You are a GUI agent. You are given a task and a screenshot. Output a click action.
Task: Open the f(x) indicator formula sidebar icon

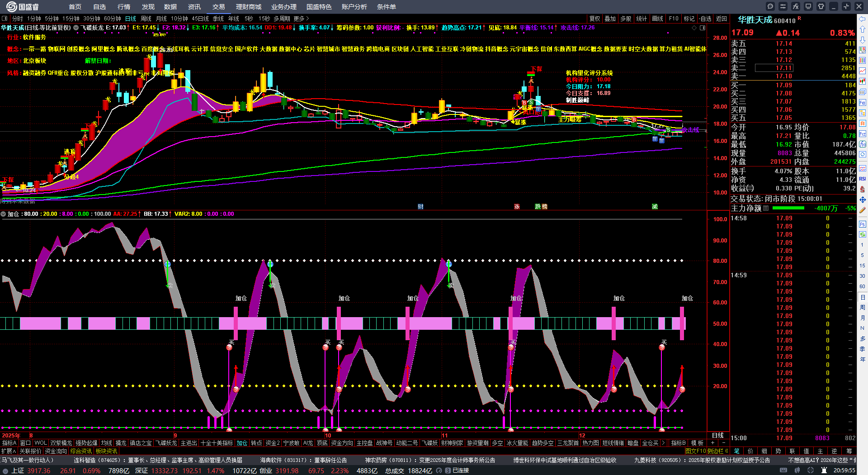point(863,144)
